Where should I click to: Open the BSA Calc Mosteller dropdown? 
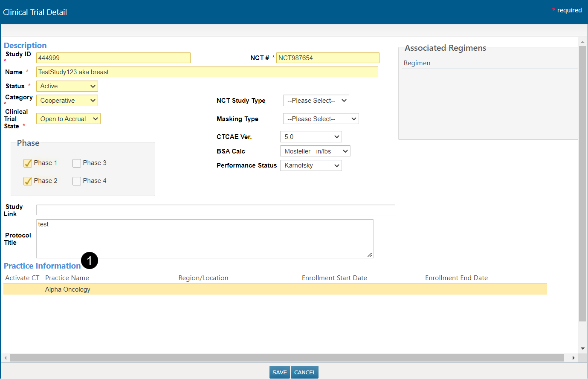click(315, 151)
